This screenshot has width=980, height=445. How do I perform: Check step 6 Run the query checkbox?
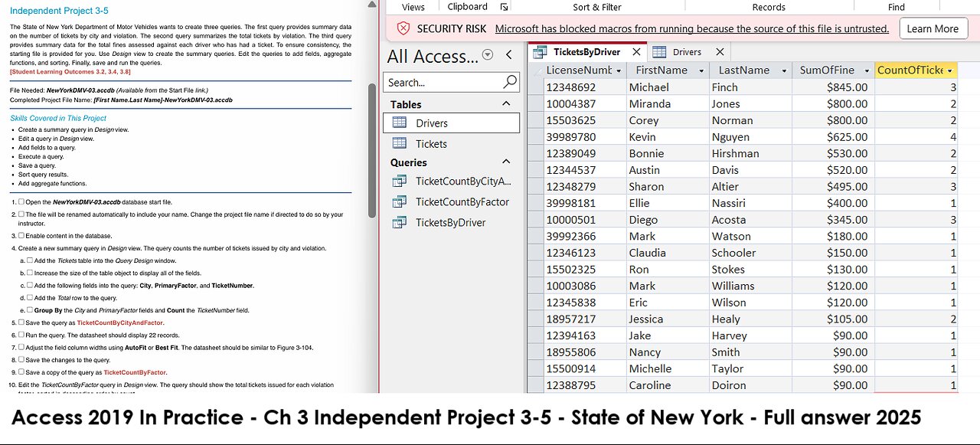click(21, 335)
